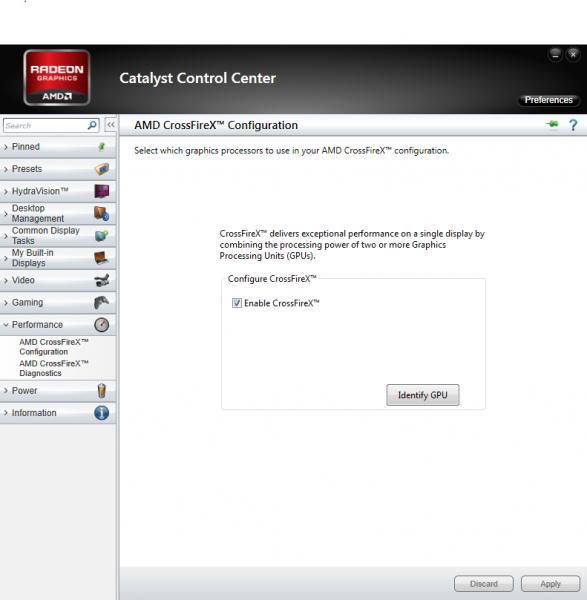Select the Performance menu label
Viewport: 587px width, 600px height.
[37, 324]
